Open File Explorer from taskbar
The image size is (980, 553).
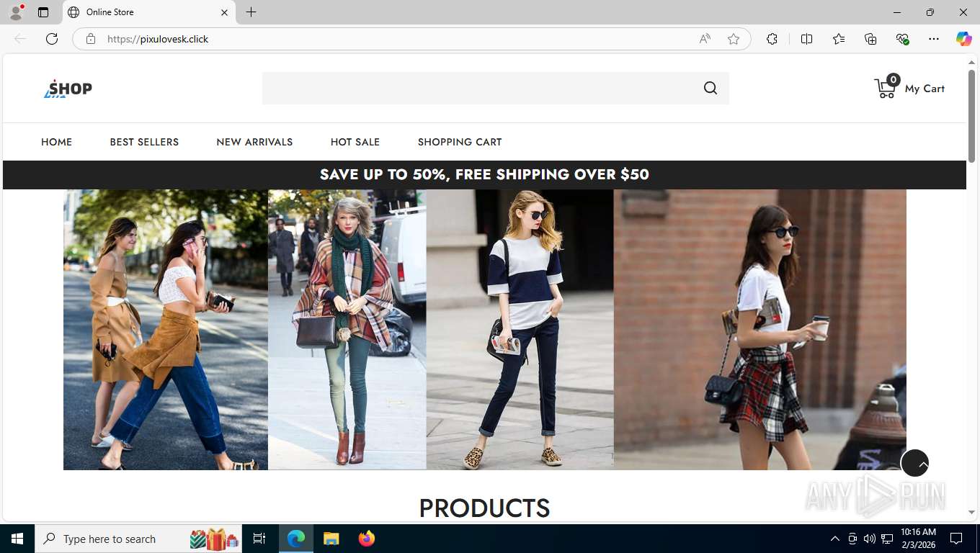pyautogui.click(x=331, y=539)
